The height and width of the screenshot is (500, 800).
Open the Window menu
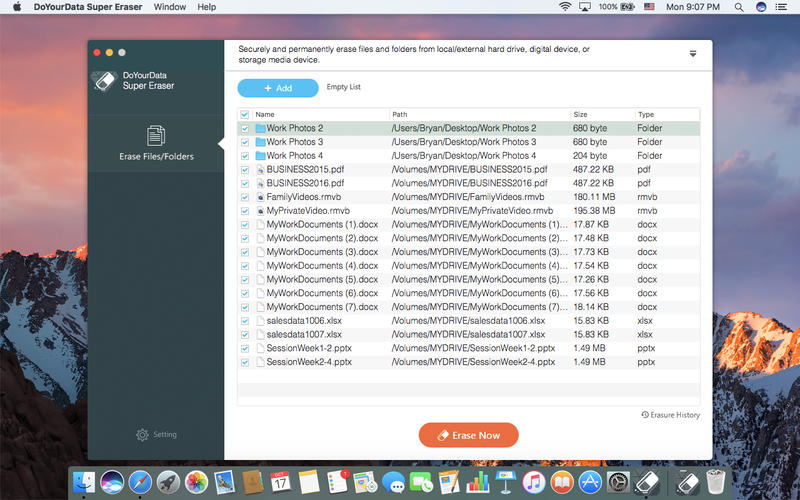pyautogui.click(x=170, y=7)
